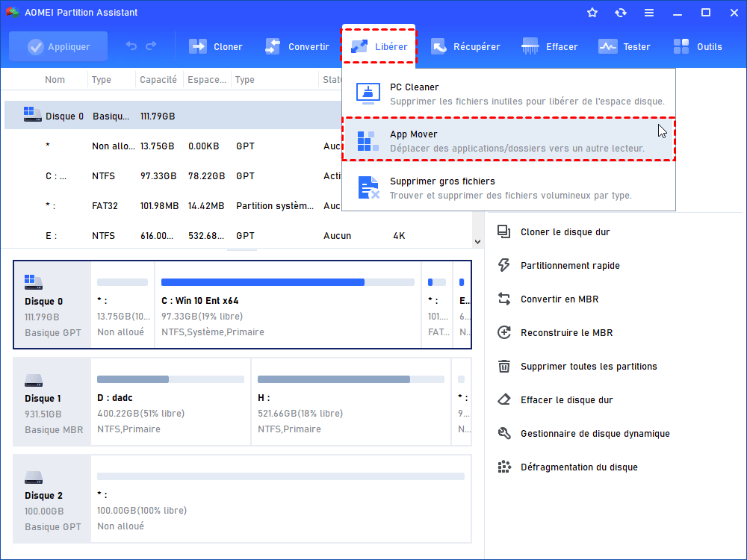Click the Disque 2 drive icon in disk map
This screenshot has width=747, height=560.
tap(34, 478)
